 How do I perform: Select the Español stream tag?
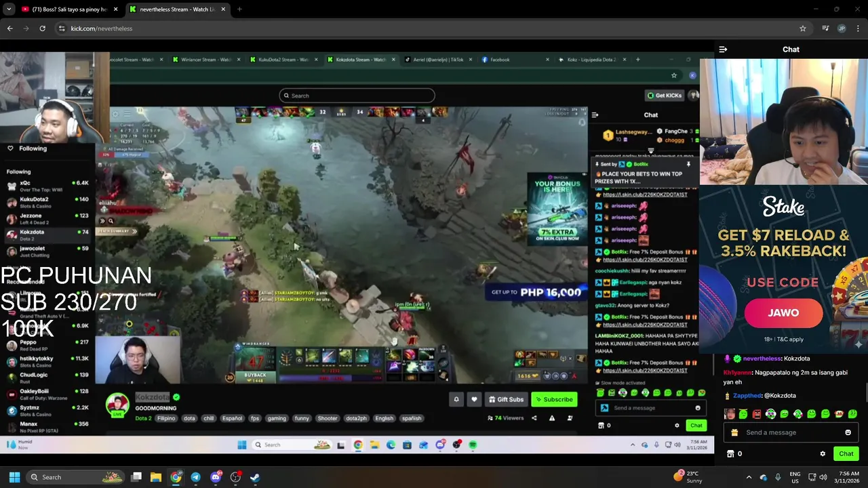[232, 418]
